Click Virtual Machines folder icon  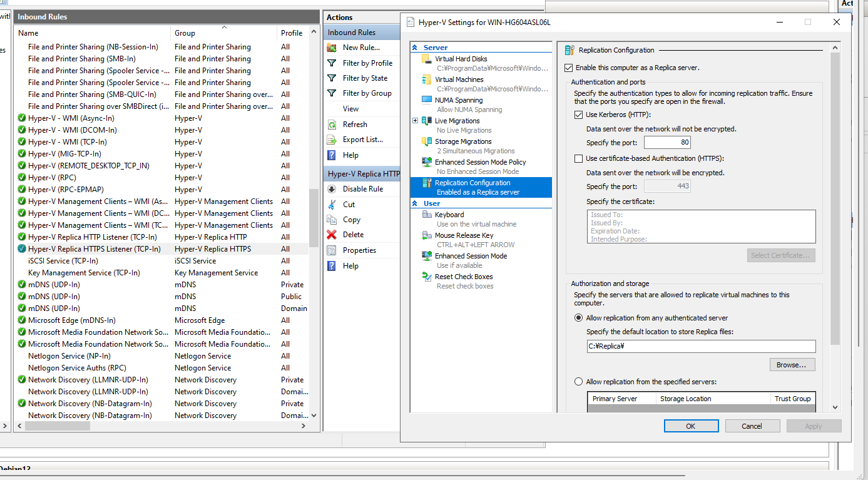pos(427,79)
